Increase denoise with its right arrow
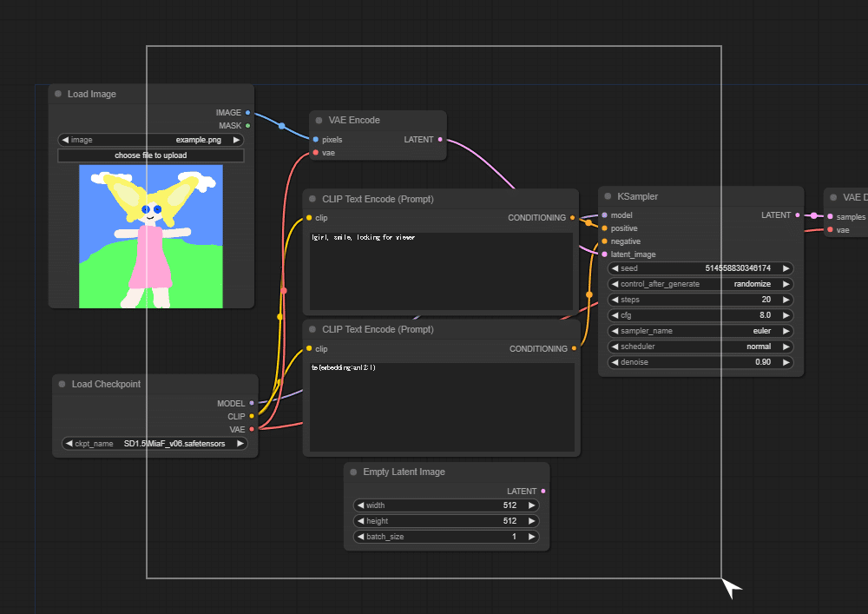 click(x=786, y=362)
